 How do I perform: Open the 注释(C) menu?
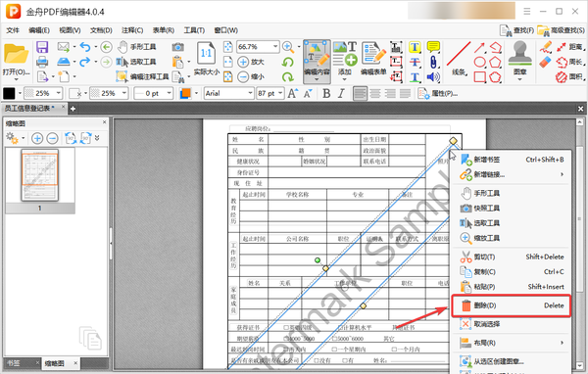[x=132, y=30]
